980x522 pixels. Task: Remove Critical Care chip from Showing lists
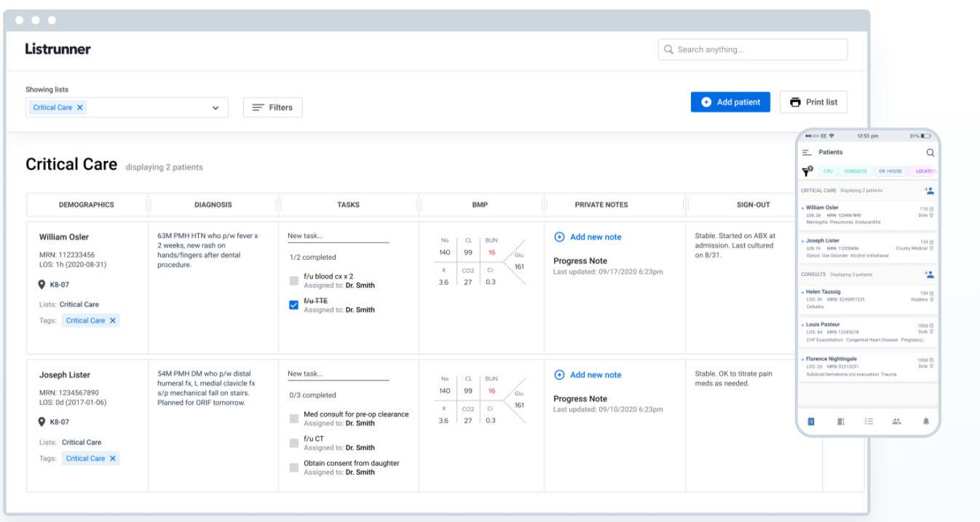point(80,108)
